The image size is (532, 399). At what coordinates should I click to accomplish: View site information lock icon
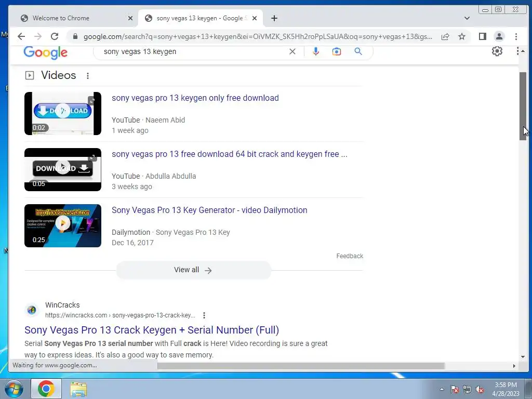[75, 37]
